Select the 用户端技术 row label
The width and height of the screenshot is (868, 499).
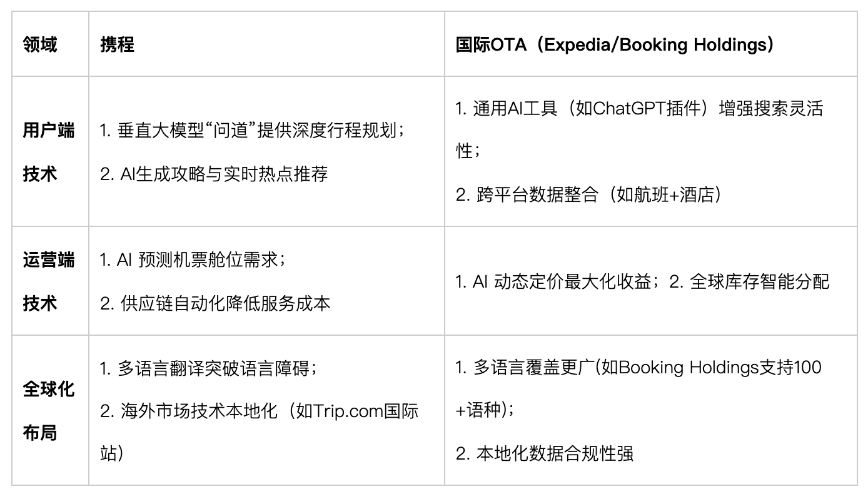pyautogui.click(x=49, y=152)
